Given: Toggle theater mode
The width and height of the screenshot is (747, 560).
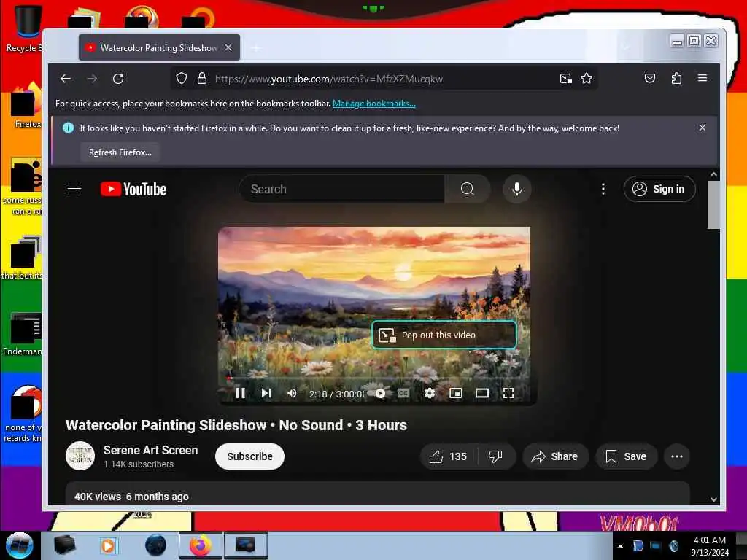Looking at the screenshot, I should coord(482,393).
